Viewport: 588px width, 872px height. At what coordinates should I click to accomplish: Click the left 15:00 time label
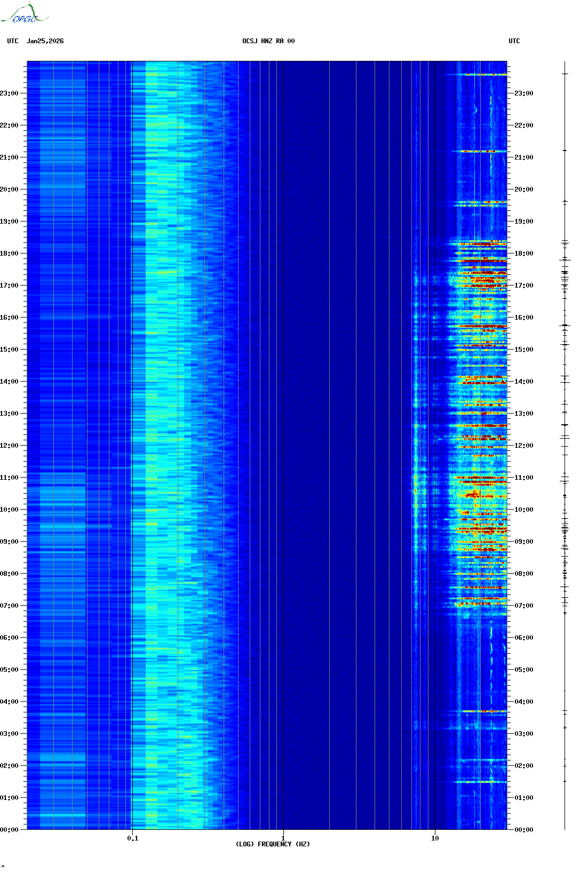point(9,350)
